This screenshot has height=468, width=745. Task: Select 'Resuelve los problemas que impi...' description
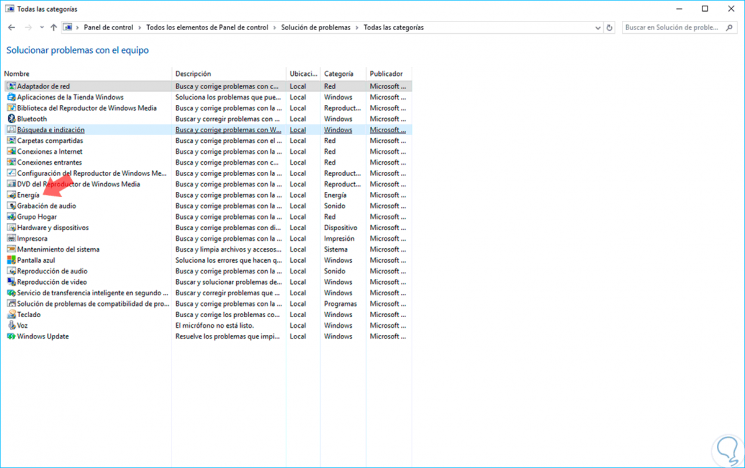(228, 336)
